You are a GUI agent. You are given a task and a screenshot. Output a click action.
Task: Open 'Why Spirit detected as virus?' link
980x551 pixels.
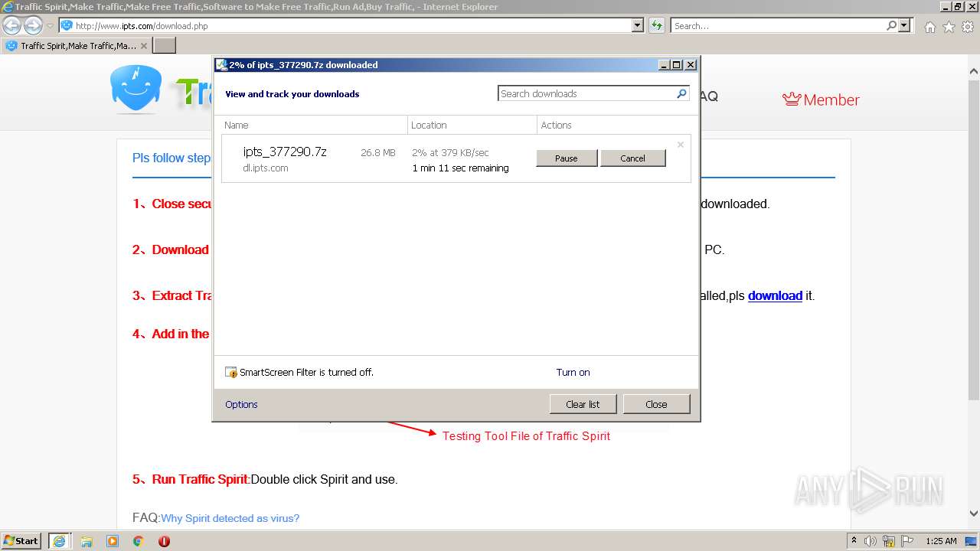coord(230,518)
